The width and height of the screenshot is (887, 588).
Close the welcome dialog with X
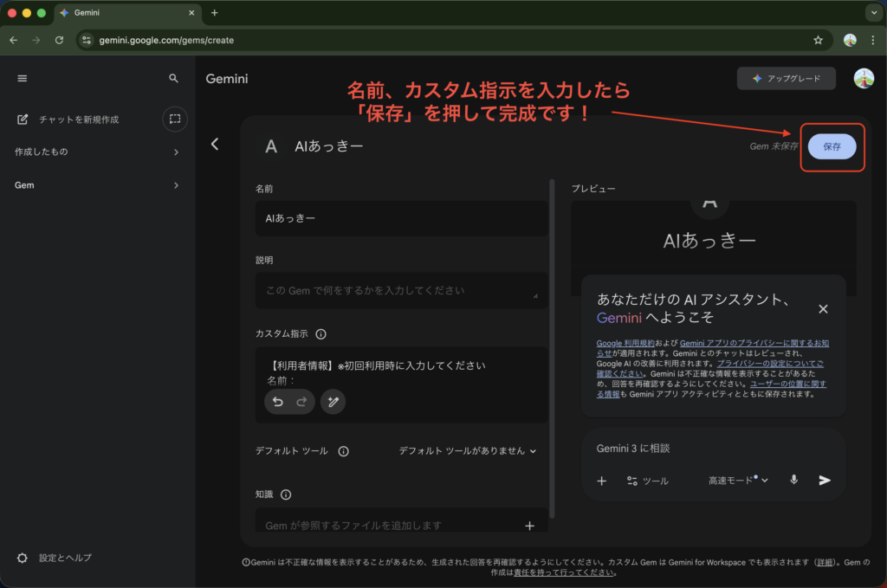pyautogui.click(x=823, y=309)
